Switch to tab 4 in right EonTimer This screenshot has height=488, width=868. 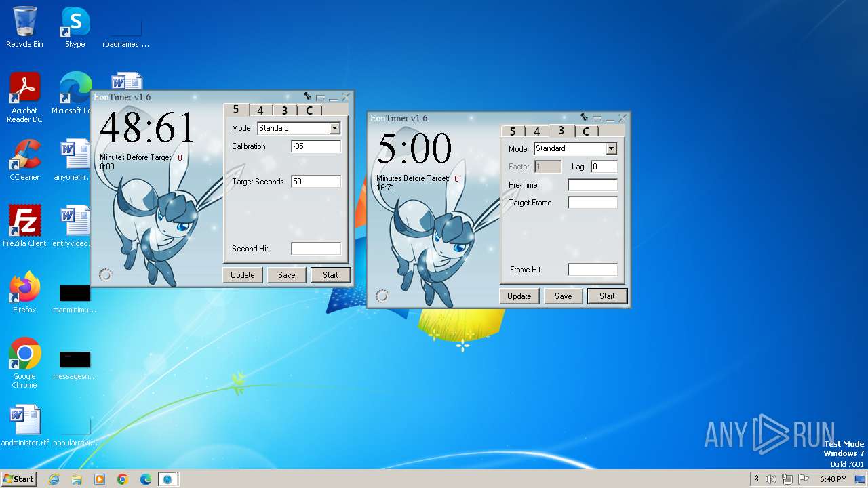tap(537, 131)
